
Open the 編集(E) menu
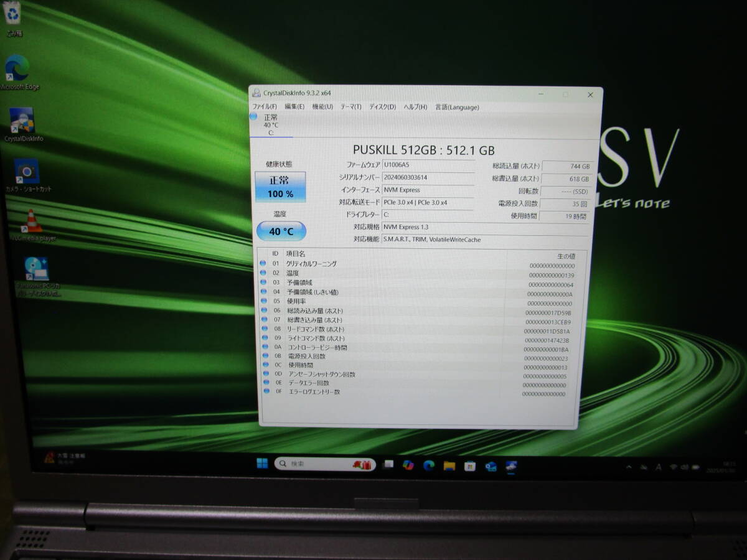[294, 106]
